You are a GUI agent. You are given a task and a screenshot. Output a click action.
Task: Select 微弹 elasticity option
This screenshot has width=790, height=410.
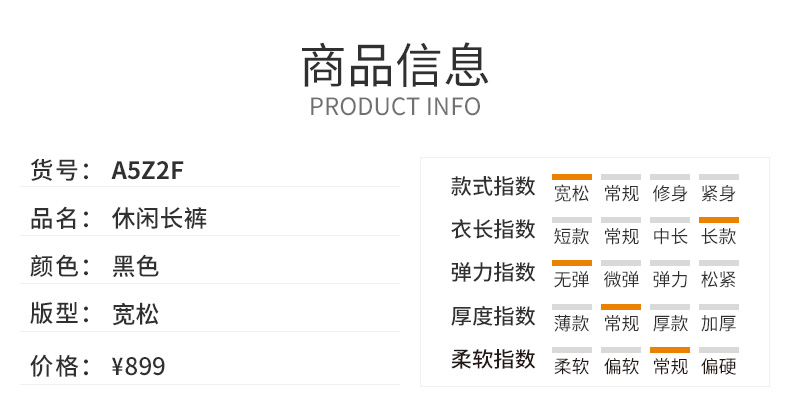621,279
